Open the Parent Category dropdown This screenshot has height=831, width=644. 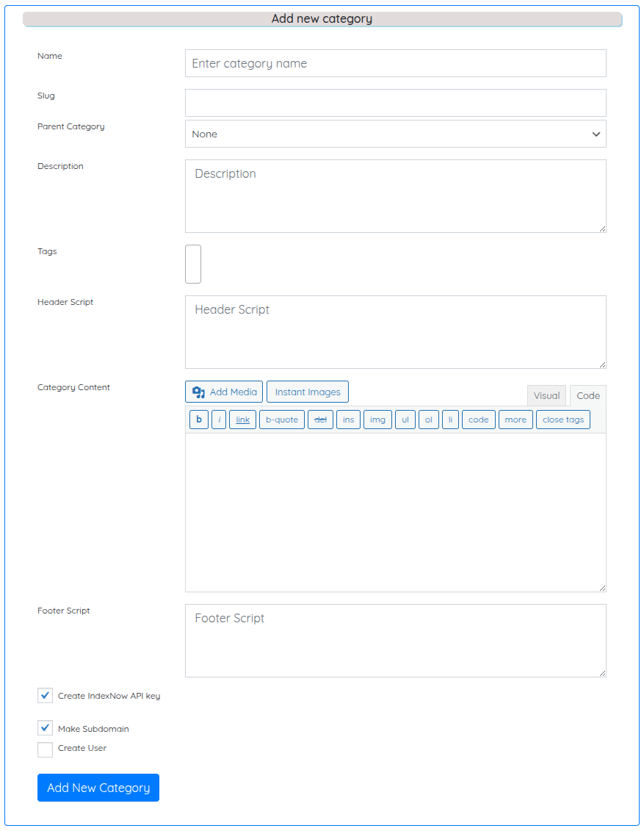[395, 134]
